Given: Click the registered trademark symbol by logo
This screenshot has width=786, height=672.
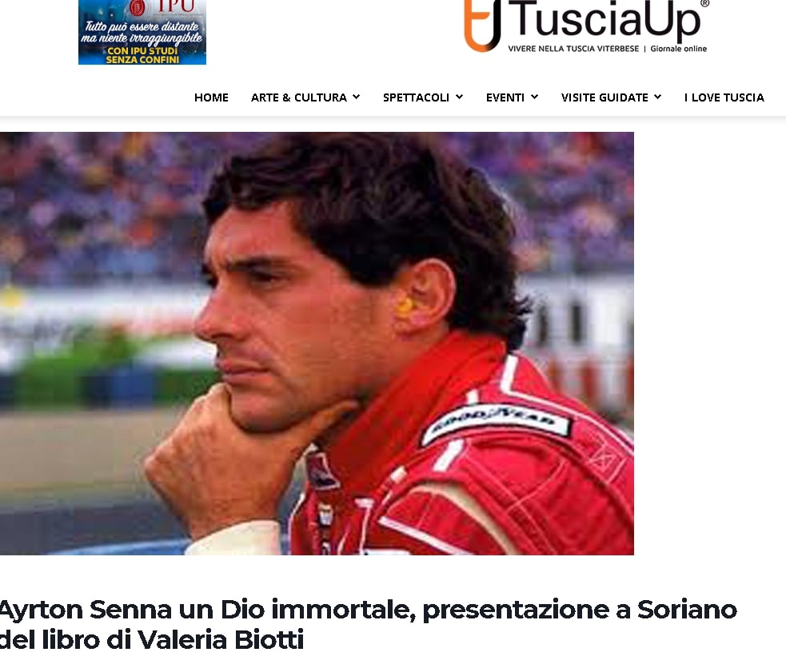Looking at the screenshot, I should pyautogui.click(x=704, y=3).
